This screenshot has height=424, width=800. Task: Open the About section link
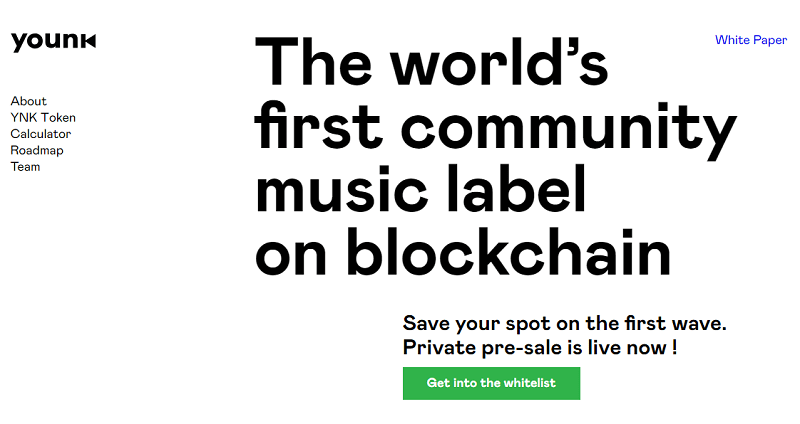point(28,101)
